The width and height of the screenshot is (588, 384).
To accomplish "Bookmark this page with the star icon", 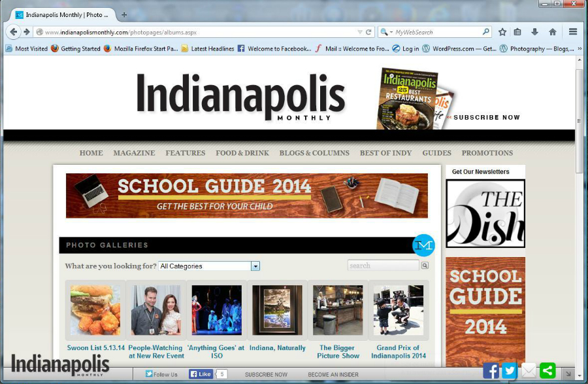I will tap(502, 31).
